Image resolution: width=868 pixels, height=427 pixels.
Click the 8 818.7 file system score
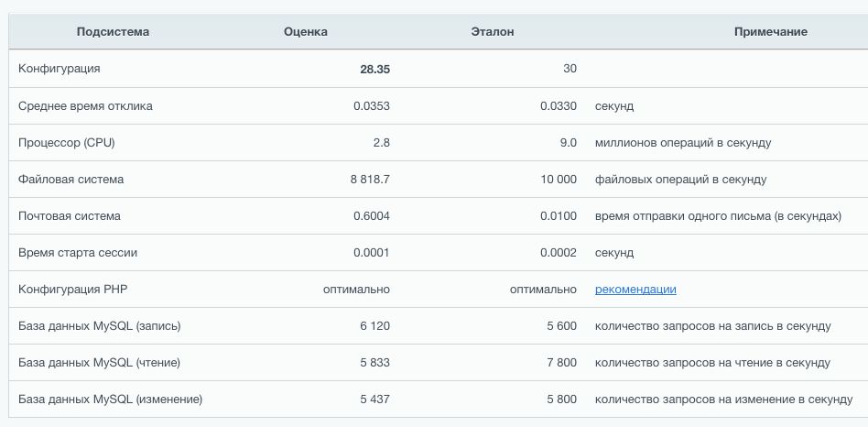(x=370, y=180)
